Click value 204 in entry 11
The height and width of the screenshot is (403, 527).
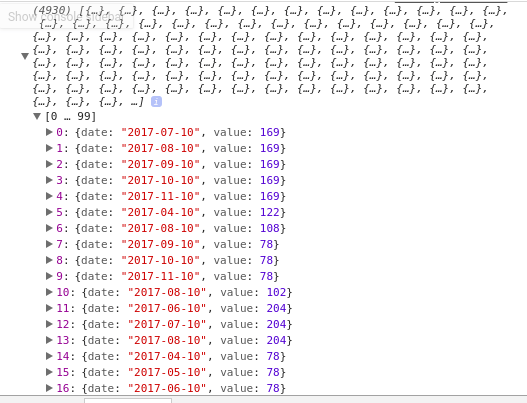pyautogui.click(x=277, y=309)
